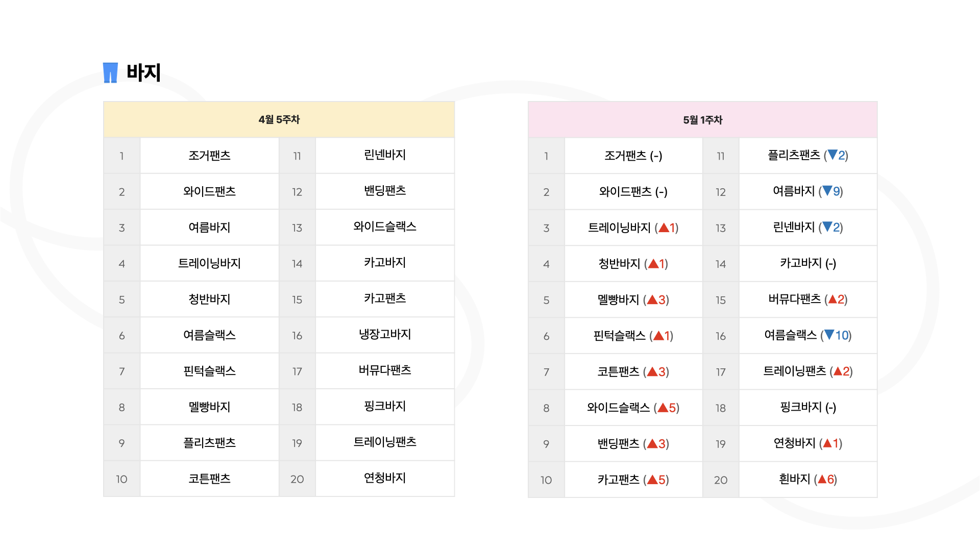Click the blue down arrow beside 플리츠팬츠
980x551 pixels.
(x=832, y=155)
